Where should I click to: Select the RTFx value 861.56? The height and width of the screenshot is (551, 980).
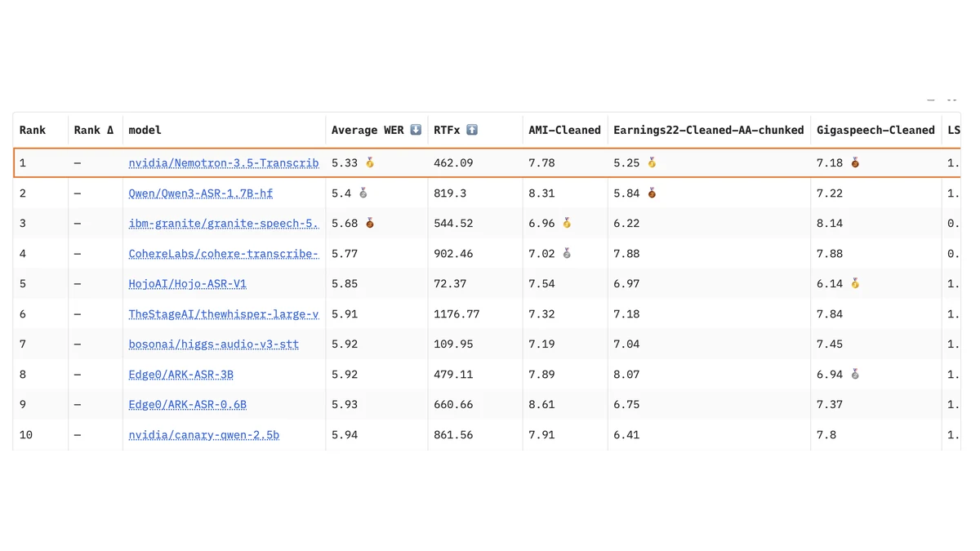[453, 434]
